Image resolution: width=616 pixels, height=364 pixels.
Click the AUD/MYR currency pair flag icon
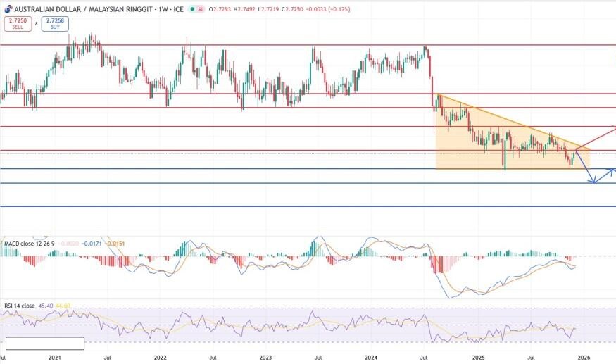[8, 9]
